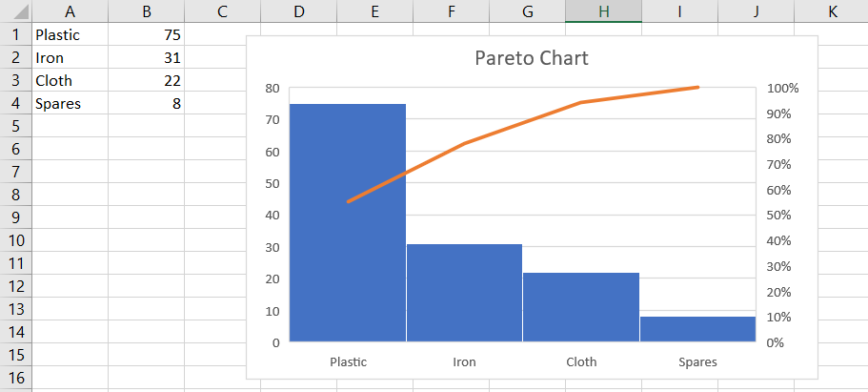The height and width of the screenshot is (392, 868).
Task: Select row 14 header
Action: [x=16, y=332]
